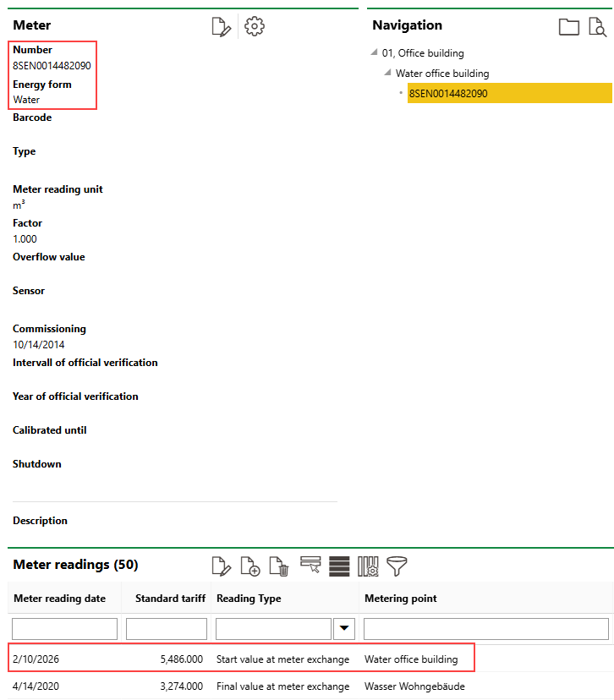Image resolution: width=614 pixels, height=700 pixels.
Task: Open the column settings icon
Action: tap(368, 566)
